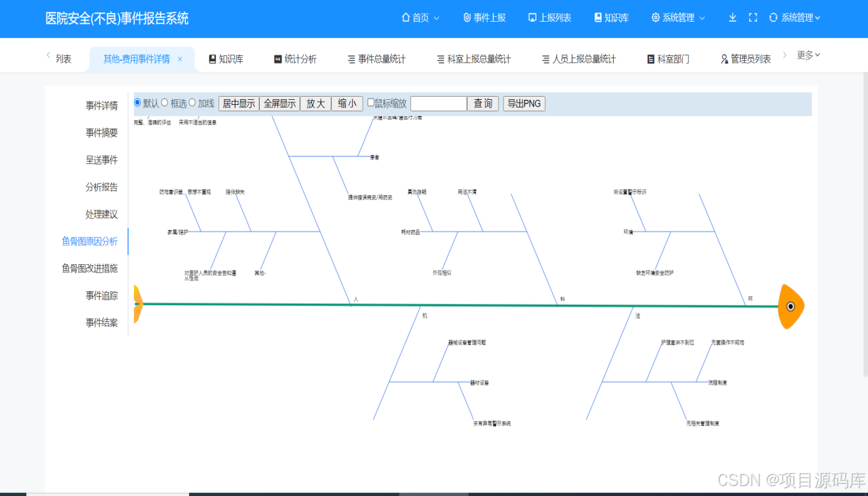Select the 默认 radio button

[138, 102]
